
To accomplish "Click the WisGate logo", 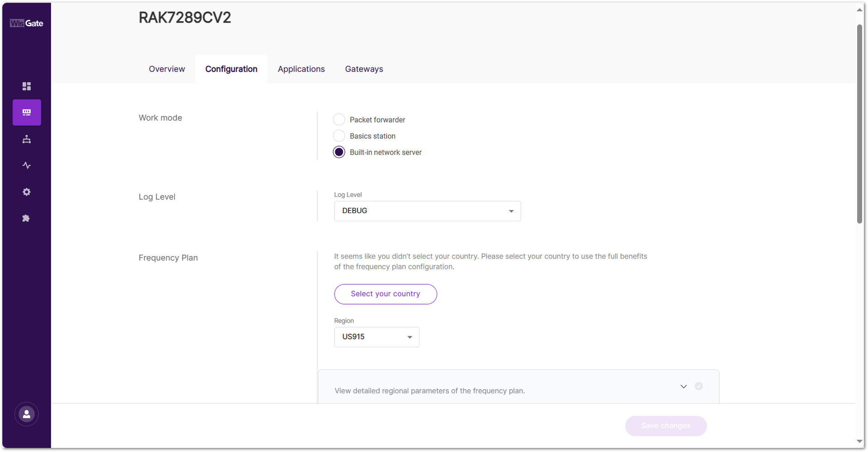I will (27, 23).
